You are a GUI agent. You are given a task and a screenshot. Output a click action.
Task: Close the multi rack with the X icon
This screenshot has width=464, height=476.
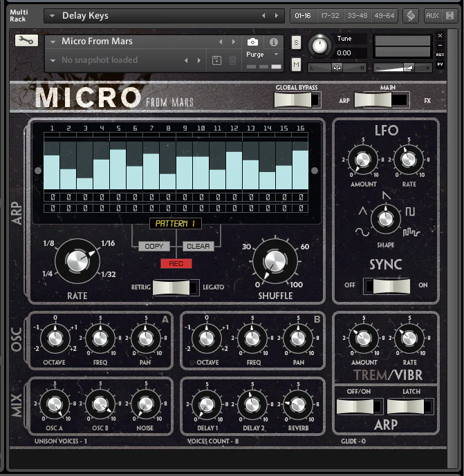(x=449, y=15)
